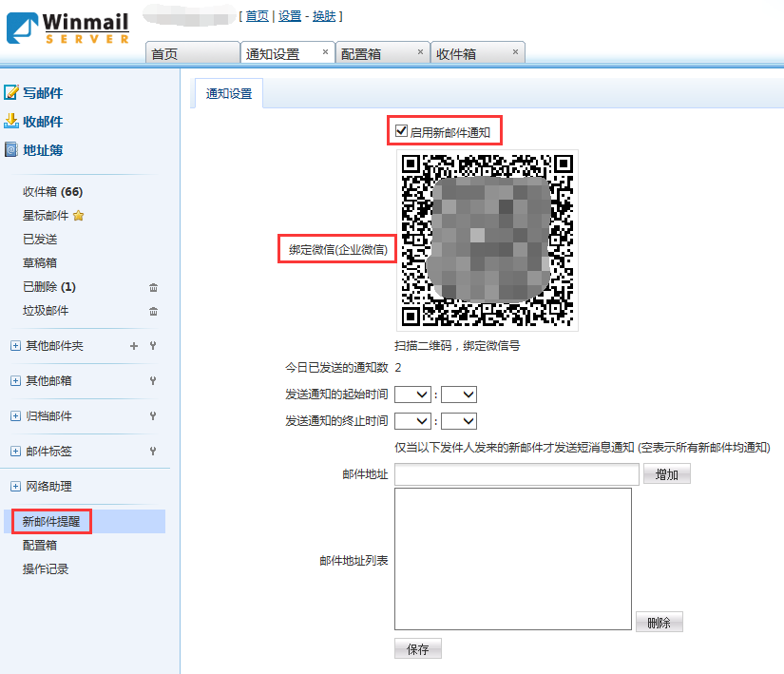Click the 设置 header link
Image resolution: width=784 pixels, height=674 pixels.
point(290,16)
